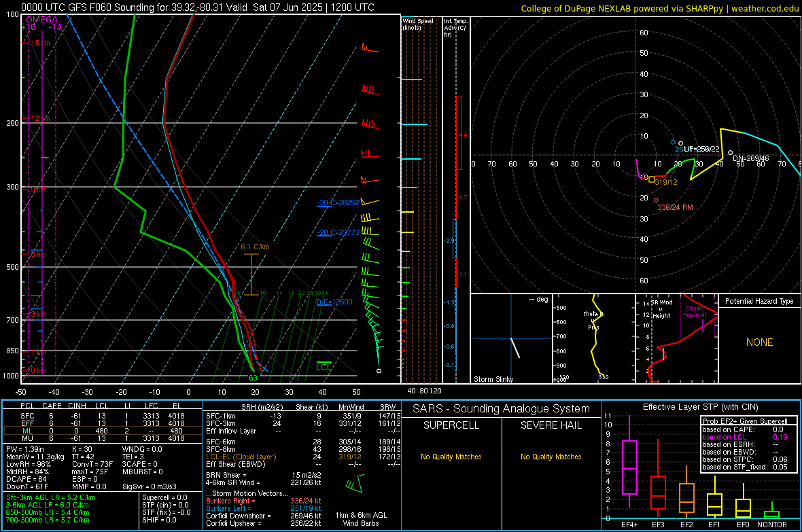The height and width of the screenshot is (532, 802).
Task: Click the -20 C=23773' level label
Action: (338, 232)
